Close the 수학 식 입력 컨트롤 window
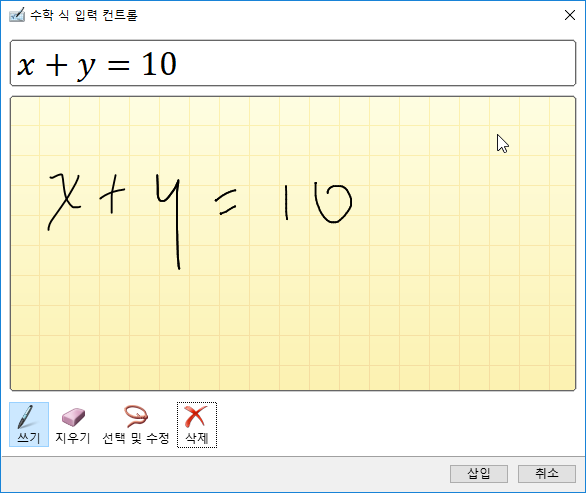Screen dimensions: 586x493 [x=570, y=15]
